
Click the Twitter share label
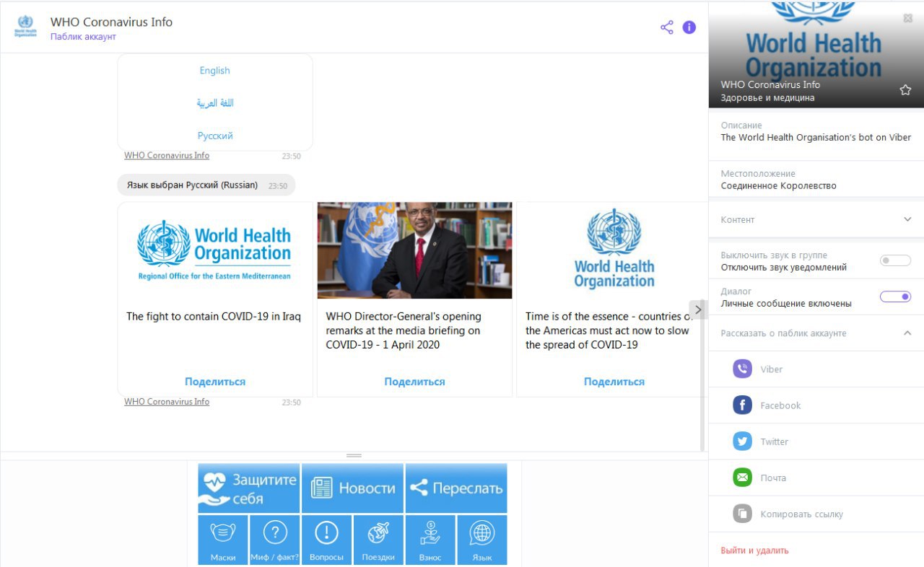[774, 441]
